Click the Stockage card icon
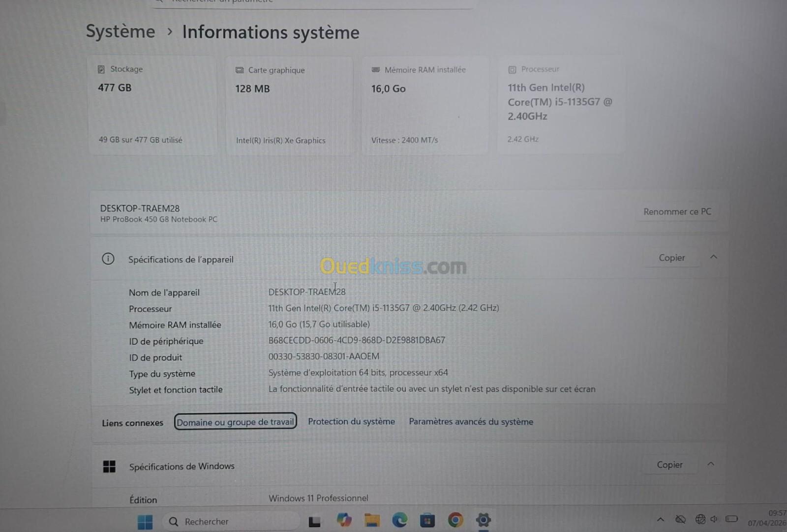The width and height of the screenshot is (787, 532). click(x=101, y=69)
